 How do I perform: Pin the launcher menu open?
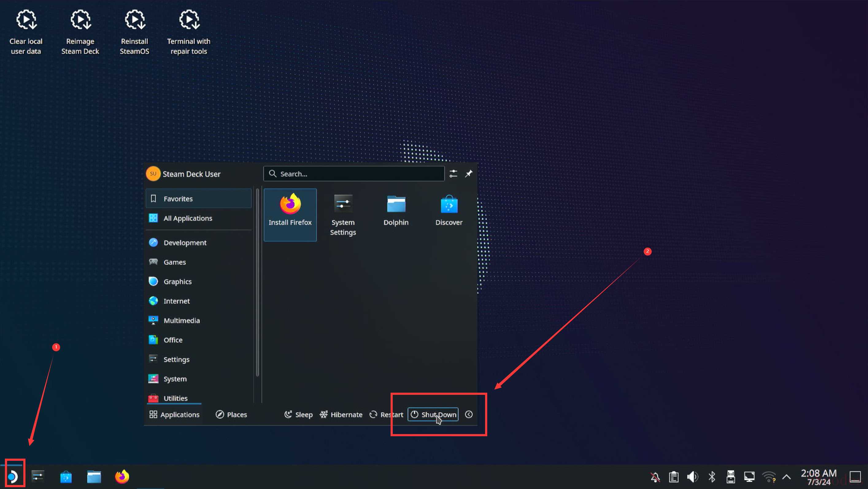point(469,174)
